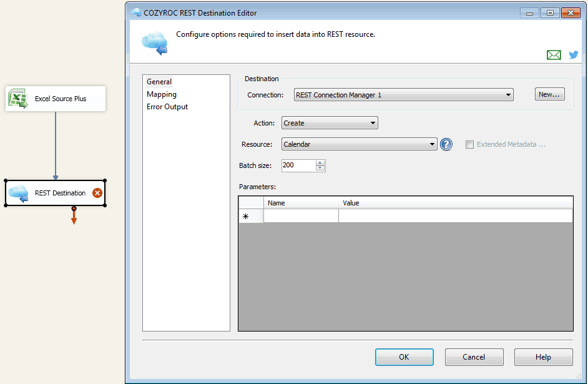Click the dialog title bar cloud icon
The width and height of the screenshot is (588, 384).
[x=136, y=12]
